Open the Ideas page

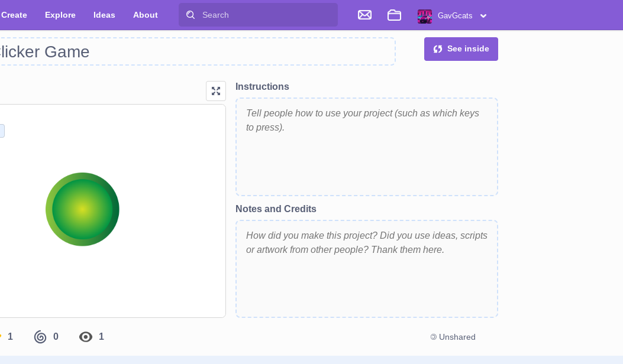[x=104, y=15]
